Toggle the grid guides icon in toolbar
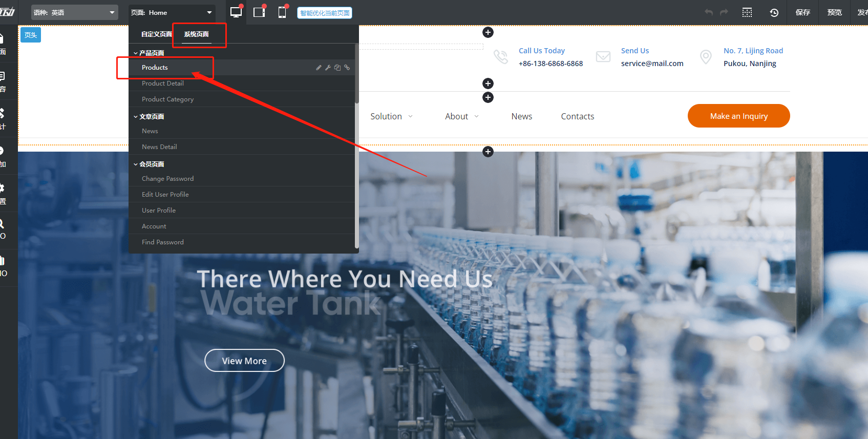Screen dimensions: 868x439 click(x=747, y=13)
